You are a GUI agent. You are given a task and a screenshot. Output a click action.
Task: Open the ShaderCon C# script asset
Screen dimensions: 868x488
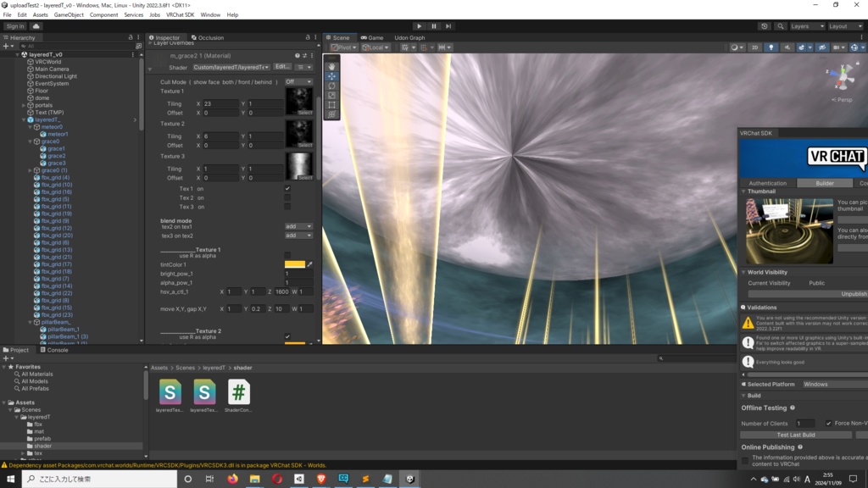tap(239, 392)
